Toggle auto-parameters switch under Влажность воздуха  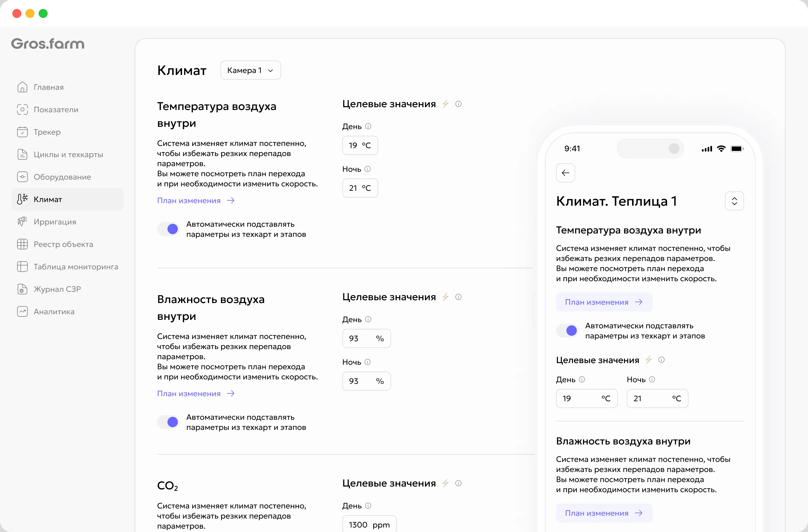click(x=168, y=422)
